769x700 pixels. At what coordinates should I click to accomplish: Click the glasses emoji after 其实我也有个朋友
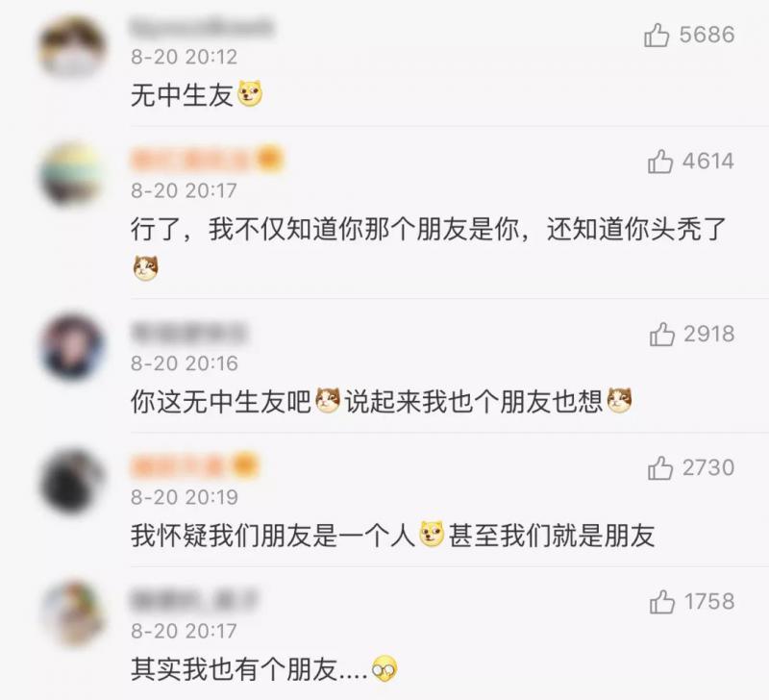384,669
